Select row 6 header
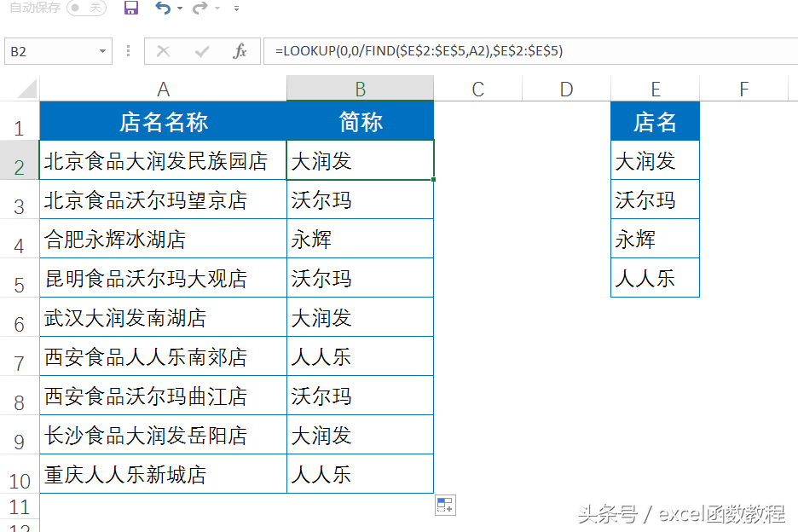This screenshot has height=532, width=798. click(20, 317)
